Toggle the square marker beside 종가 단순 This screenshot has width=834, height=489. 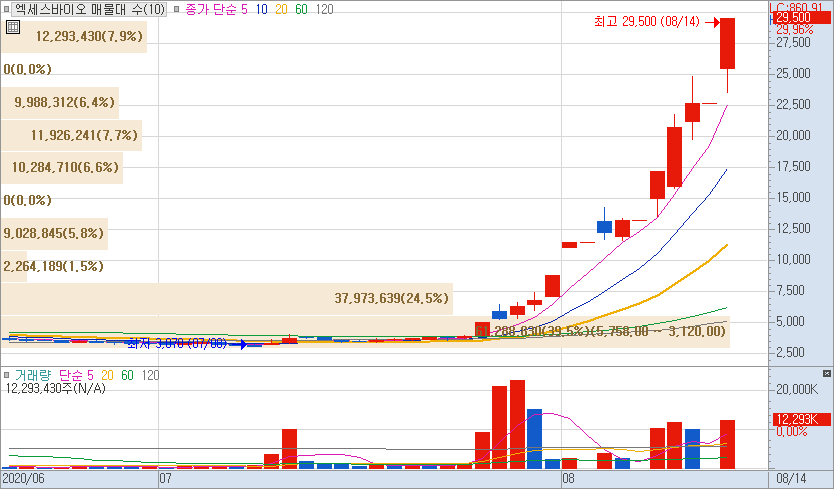[x=177, y=9]
